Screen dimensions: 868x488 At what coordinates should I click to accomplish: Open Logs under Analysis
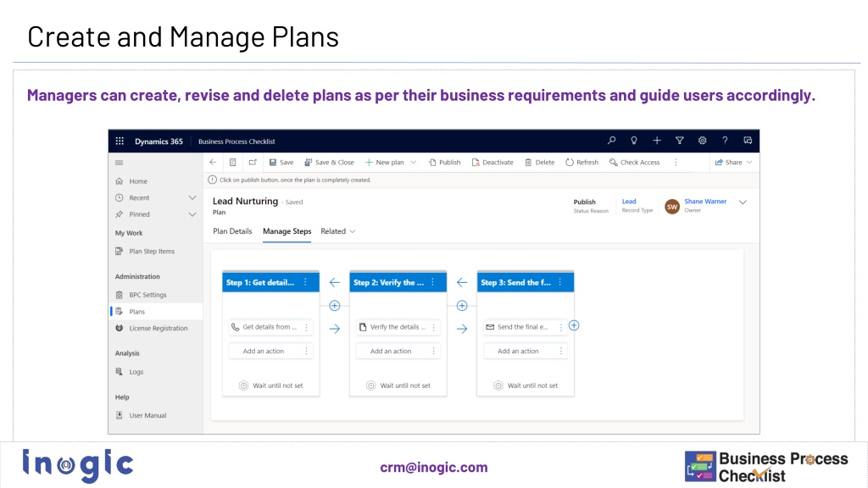(136, 372)
